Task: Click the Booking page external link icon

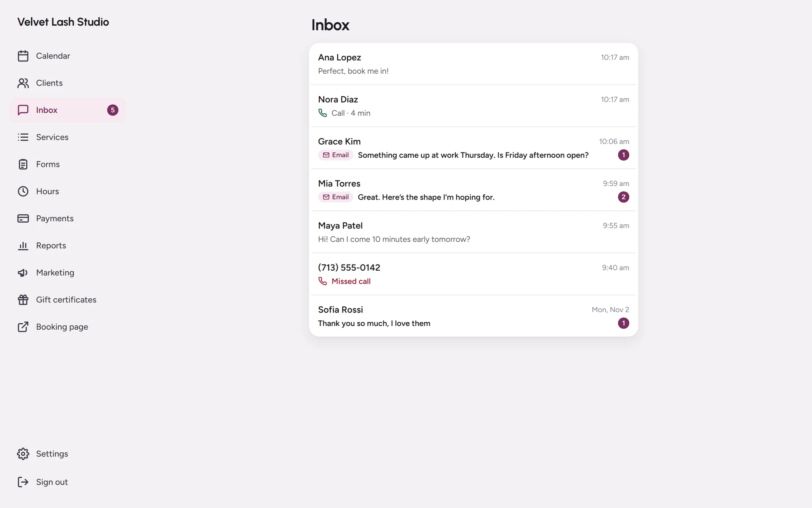Action: click(23, 327)
